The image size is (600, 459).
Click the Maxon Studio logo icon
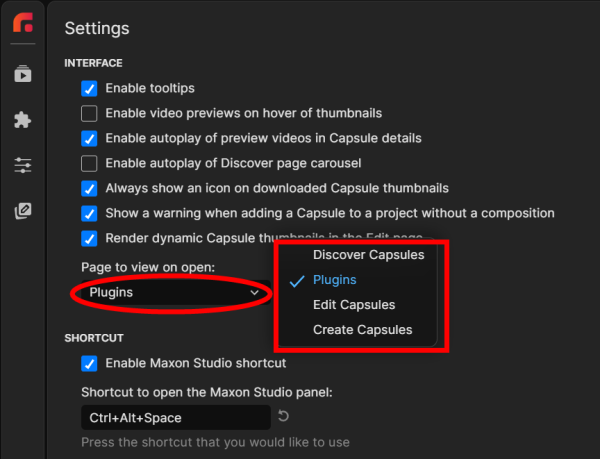coord(22,23)
